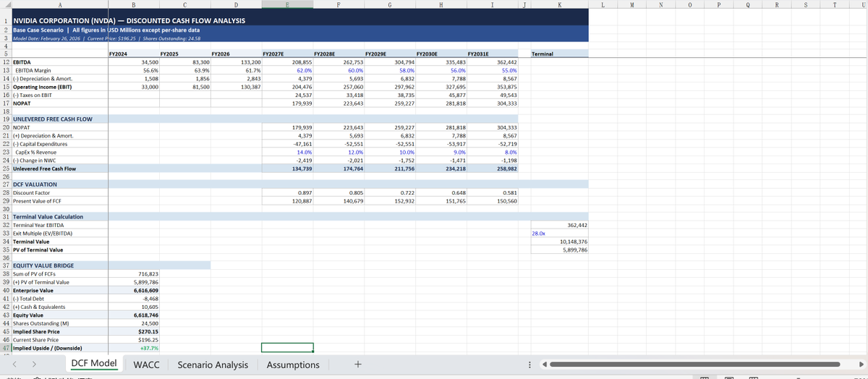Click the 'EQUITY VALUE BRIDGE' section header
Screen dimensions: 868x379
[43, 266]
